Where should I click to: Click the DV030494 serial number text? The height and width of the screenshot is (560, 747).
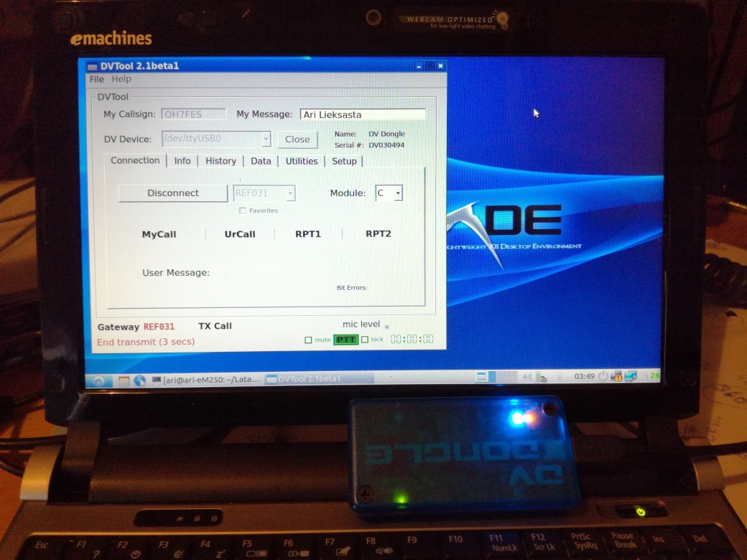[x=386, y=145]
